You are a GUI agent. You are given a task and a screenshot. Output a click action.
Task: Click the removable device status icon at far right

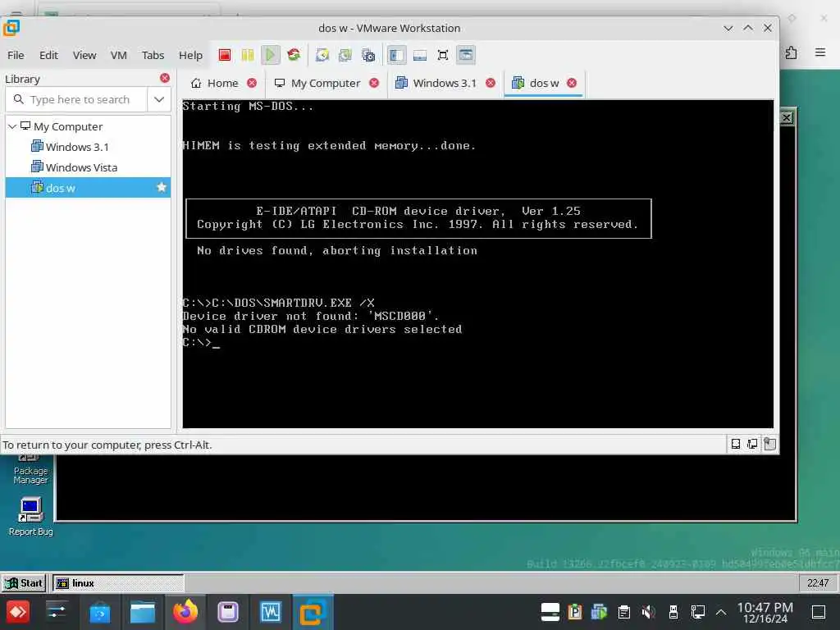[x=769, y=444]
